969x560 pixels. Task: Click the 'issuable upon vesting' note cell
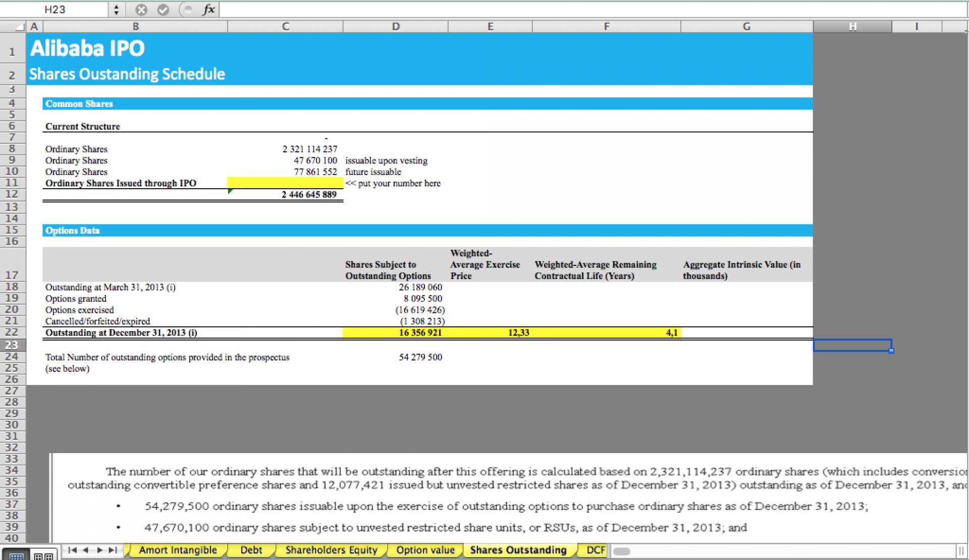(x=386, y=160)
